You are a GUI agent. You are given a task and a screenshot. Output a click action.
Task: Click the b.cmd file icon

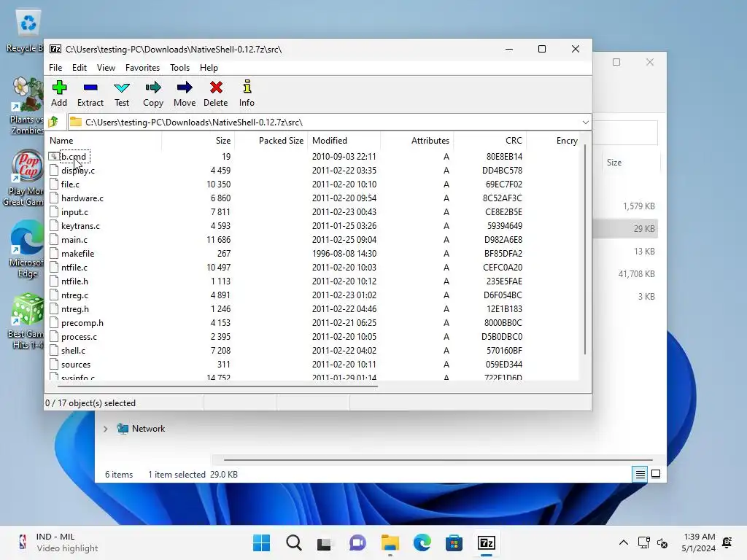(x=54, y=156)
